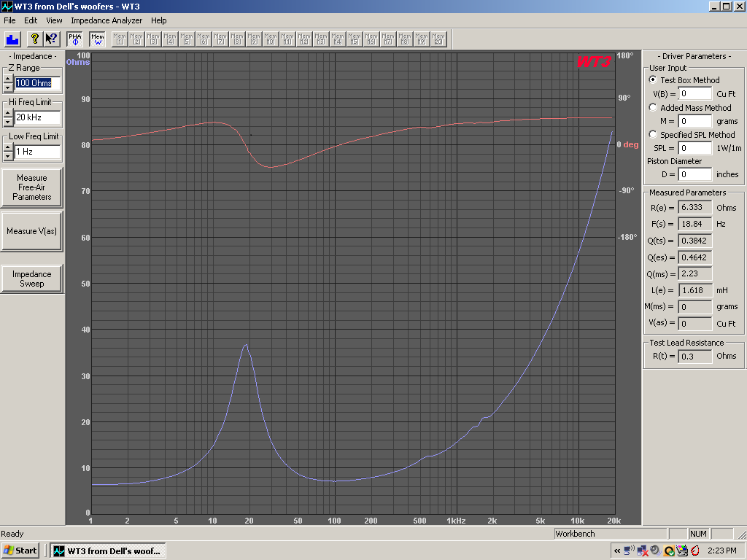Select the Mem 2 memory slot

(136, 39)
